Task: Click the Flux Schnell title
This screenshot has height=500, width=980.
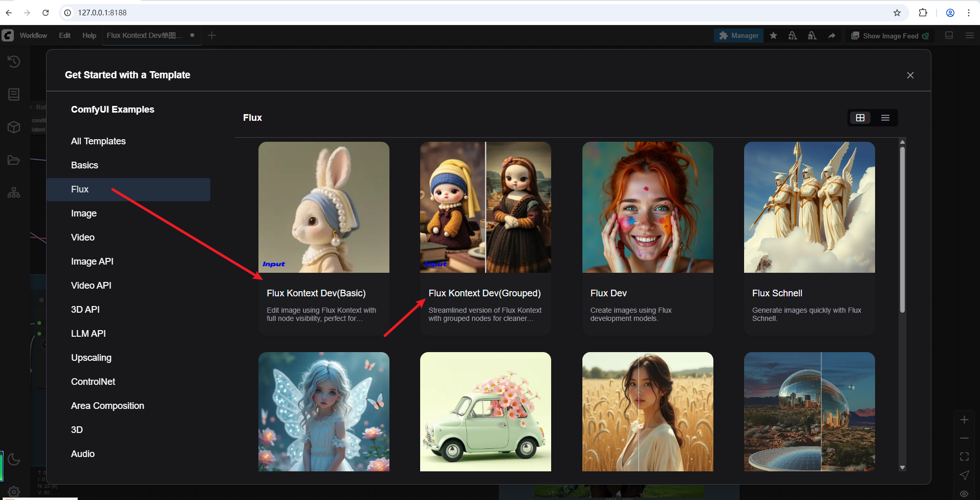Action: (x=777, y=293)
